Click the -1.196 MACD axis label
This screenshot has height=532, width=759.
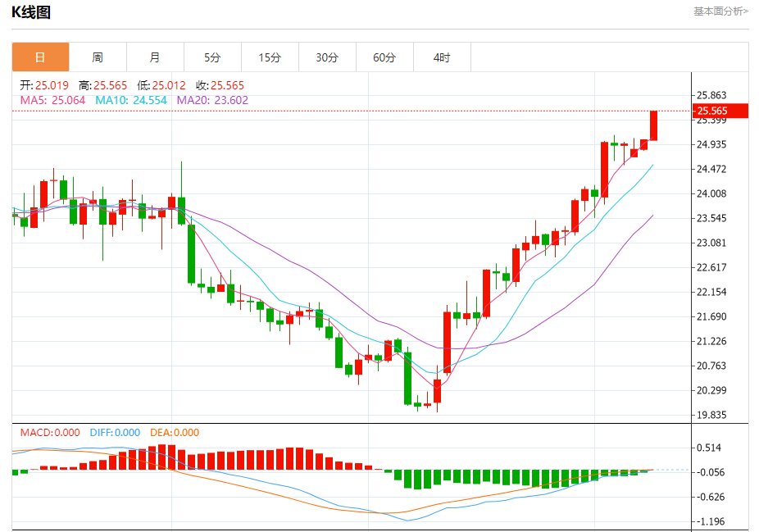click(x=711, y=522)
